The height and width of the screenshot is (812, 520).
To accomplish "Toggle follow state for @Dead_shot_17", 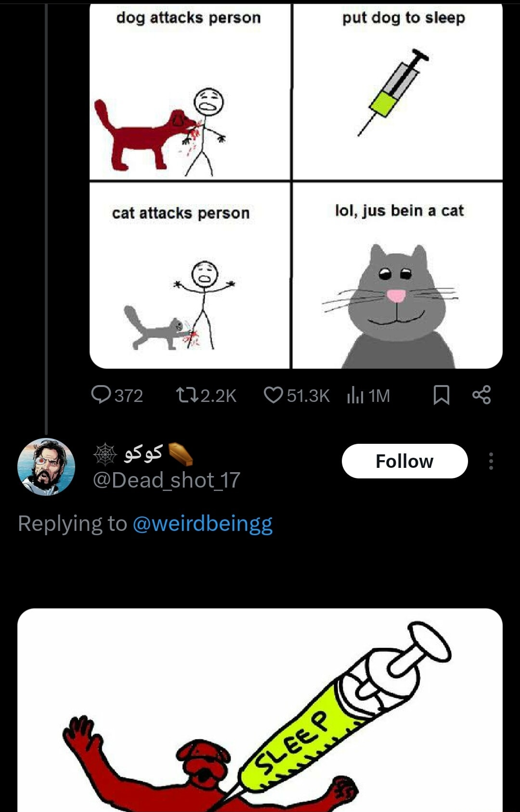I will pos(404,461).
